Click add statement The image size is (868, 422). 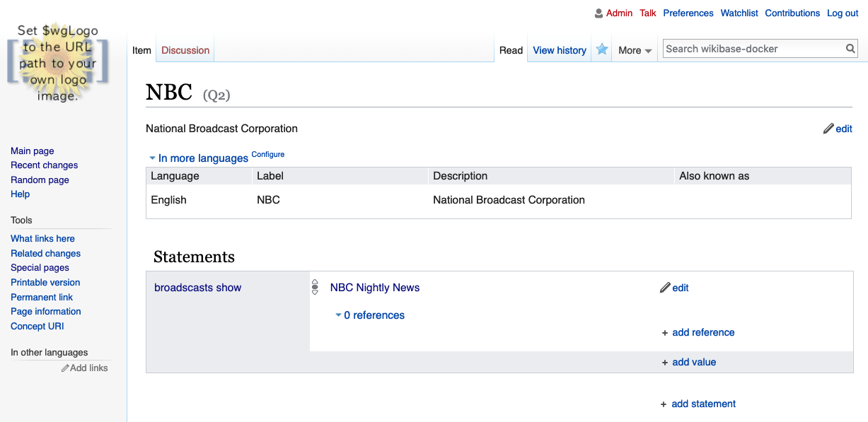[x=698, y=404]
